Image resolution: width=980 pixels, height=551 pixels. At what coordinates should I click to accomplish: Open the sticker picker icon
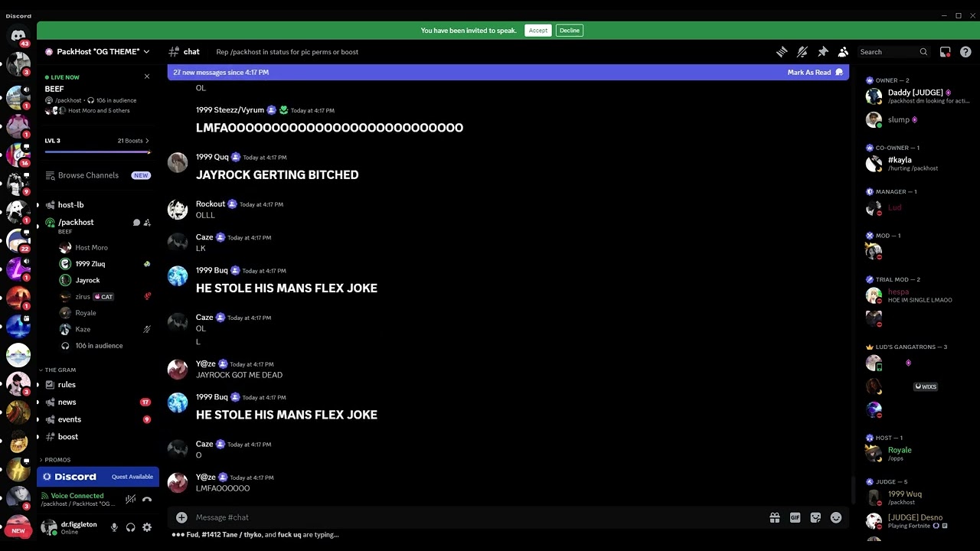815,518
